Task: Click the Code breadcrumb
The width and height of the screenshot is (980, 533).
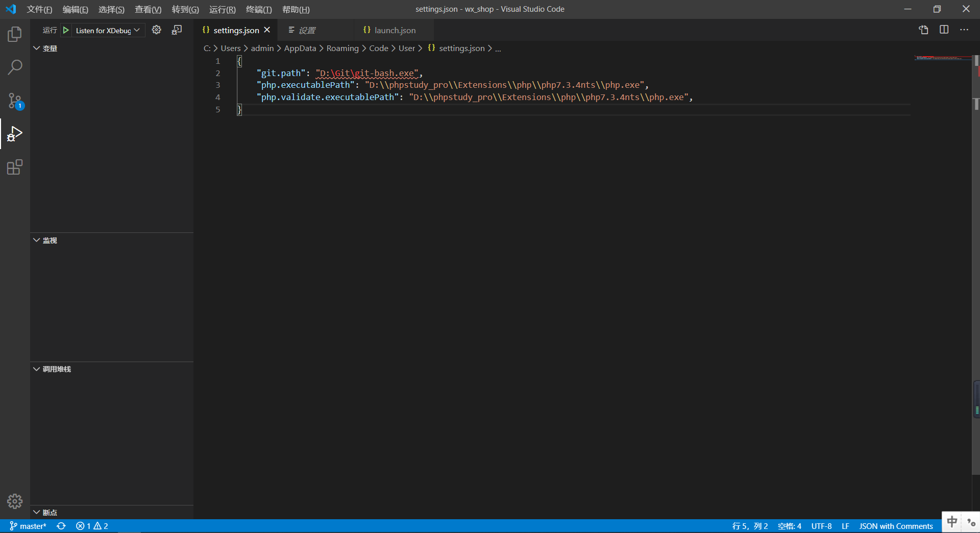Action: tap(379, 49)
